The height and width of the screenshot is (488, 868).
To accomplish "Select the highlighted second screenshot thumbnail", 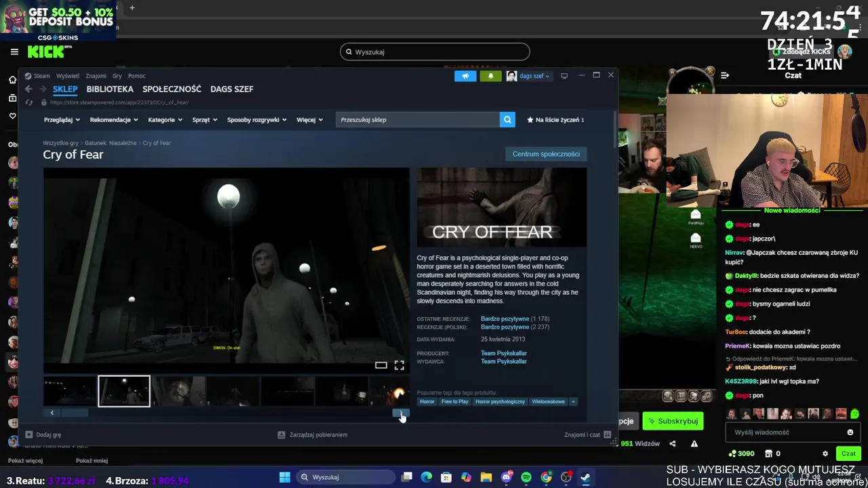I will click(124, 391).
